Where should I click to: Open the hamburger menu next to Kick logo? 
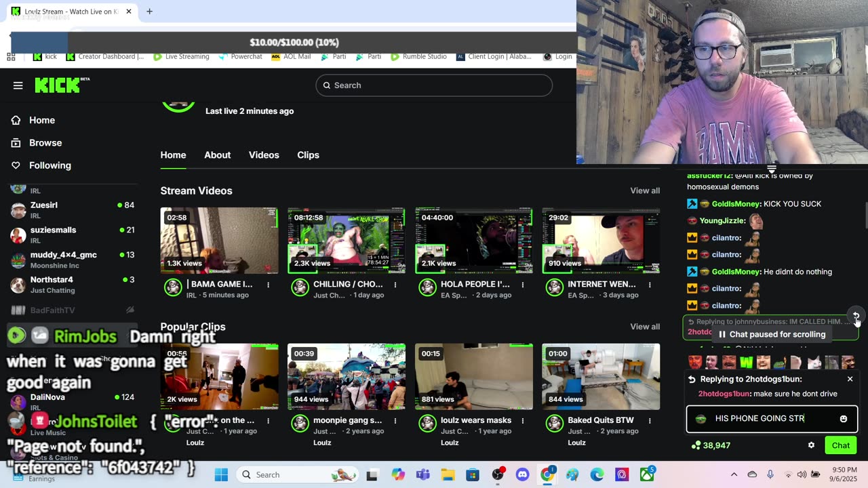[18, 85]
